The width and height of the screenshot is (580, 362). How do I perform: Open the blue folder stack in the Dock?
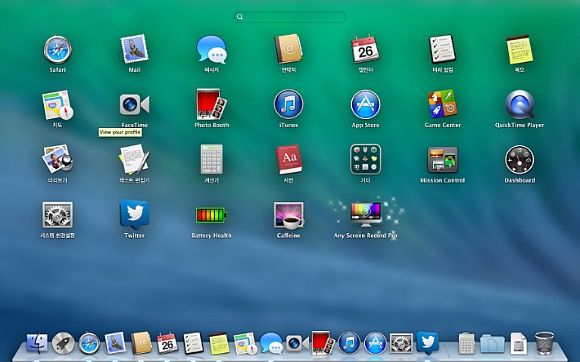[x=492, y=344]
